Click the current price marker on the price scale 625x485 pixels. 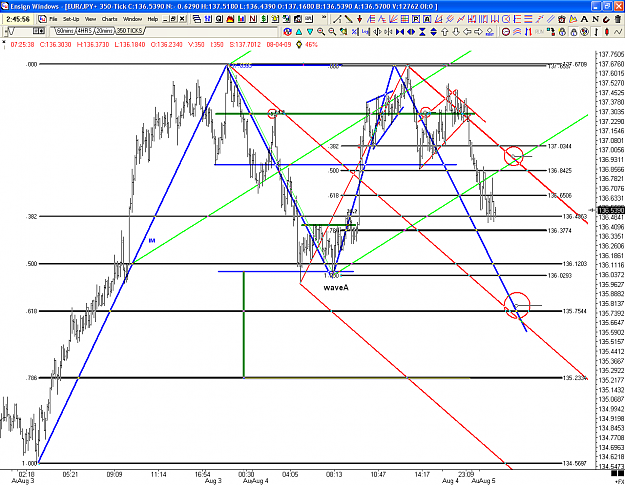pos(611,210)
